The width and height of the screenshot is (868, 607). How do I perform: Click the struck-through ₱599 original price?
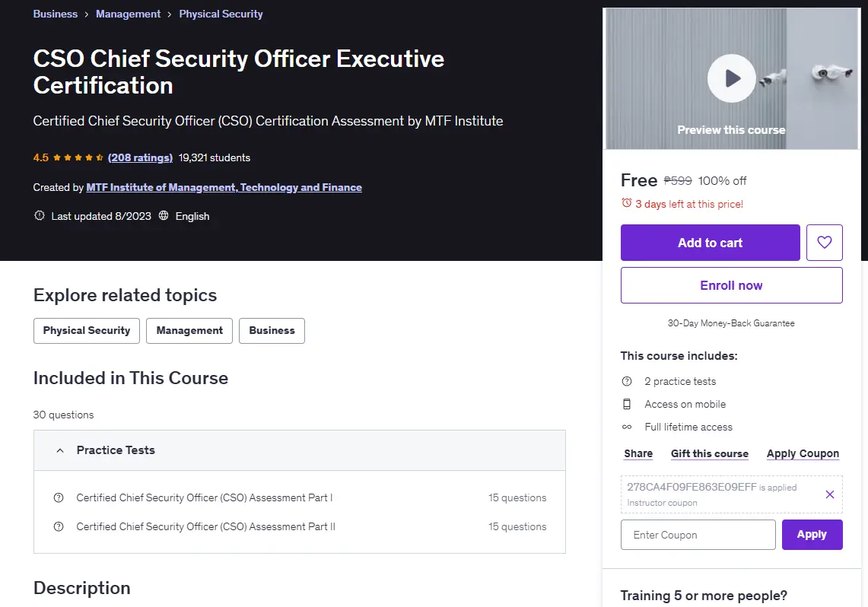(678, 181)
